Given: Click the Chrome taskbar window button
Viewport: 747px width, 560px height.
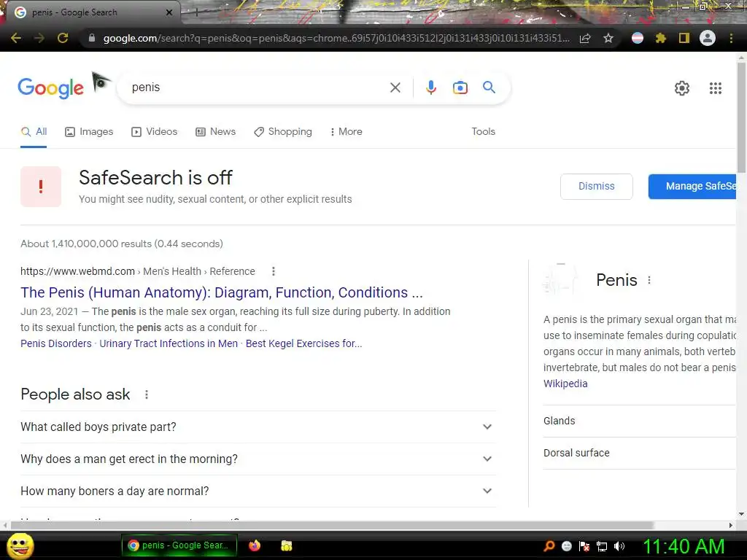Looking at the screenshot, I should [179, 545].
